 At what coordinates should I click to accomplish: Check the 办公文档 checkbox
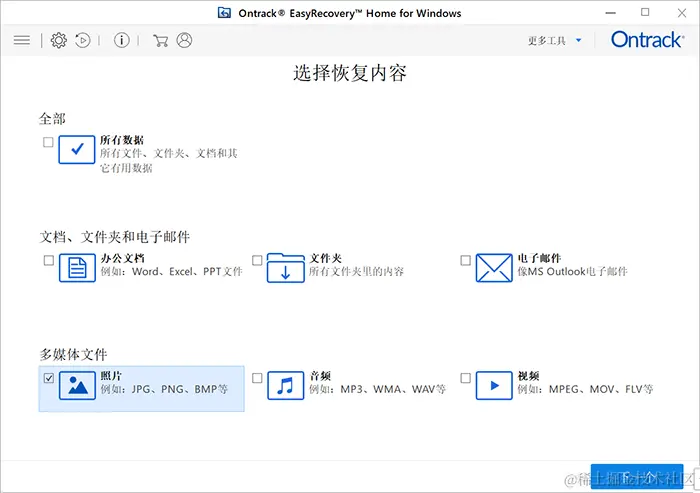point(49,260)
